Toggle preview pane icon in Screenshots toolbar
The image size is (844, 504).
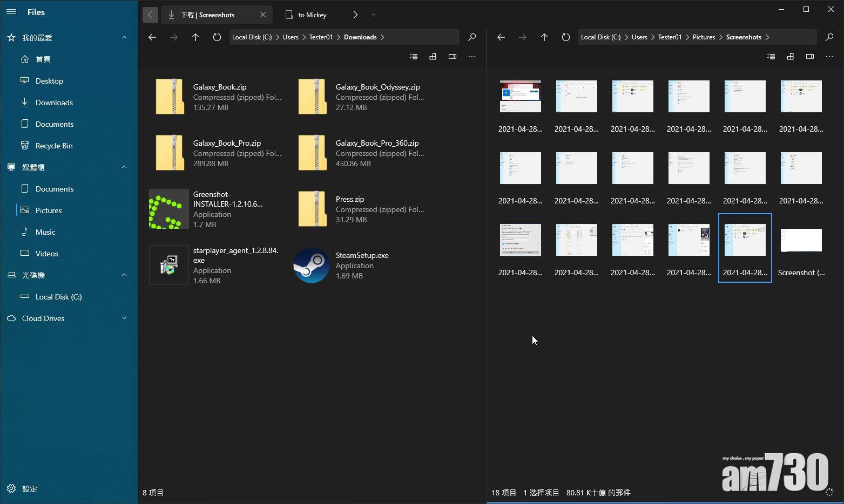click(810, 57)
